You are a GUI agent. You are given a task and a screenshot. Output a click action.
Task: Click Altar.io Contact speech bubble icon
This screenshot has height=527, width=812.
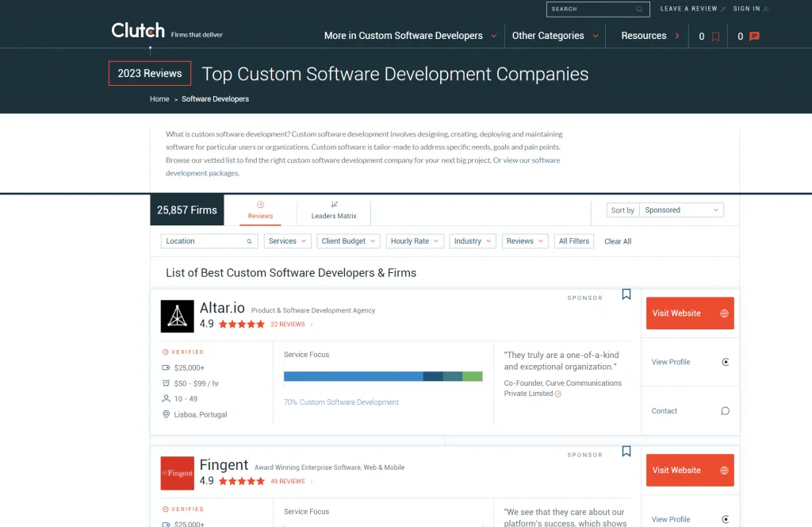725,411
